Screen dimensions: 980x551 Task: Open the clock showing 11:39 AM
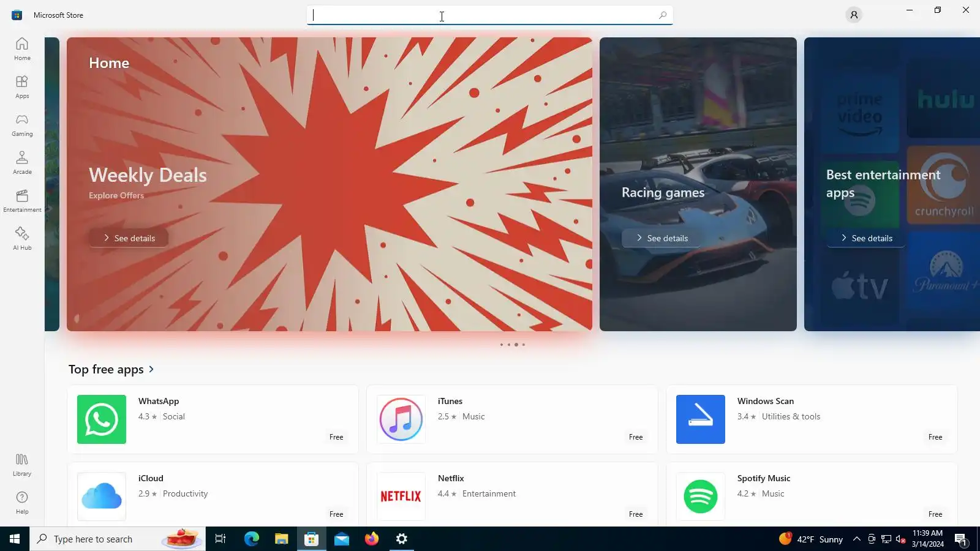(x=927, y=539)
